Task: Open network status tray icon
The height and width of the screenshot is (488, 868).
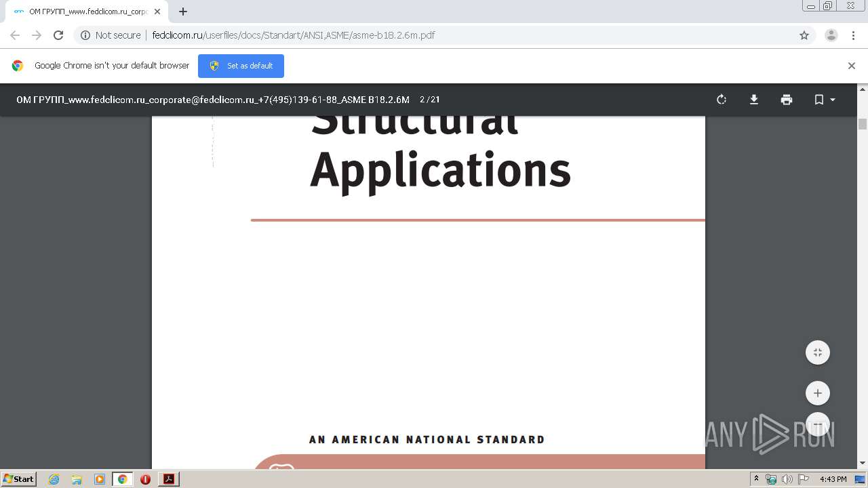Action: (x=771, y=479)
